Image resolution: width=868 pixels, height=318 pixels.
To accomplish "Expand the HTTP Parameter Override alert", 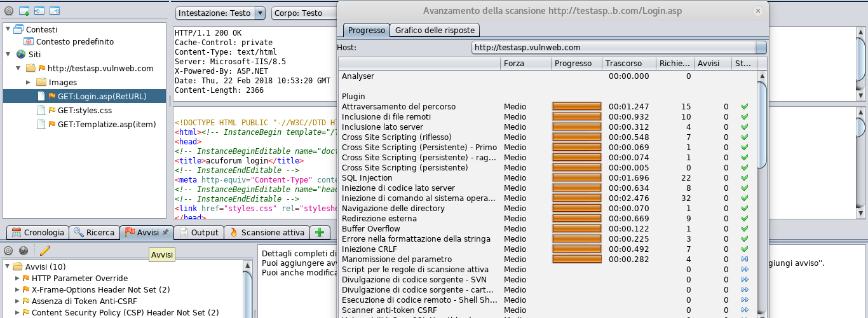I will 17,279.
